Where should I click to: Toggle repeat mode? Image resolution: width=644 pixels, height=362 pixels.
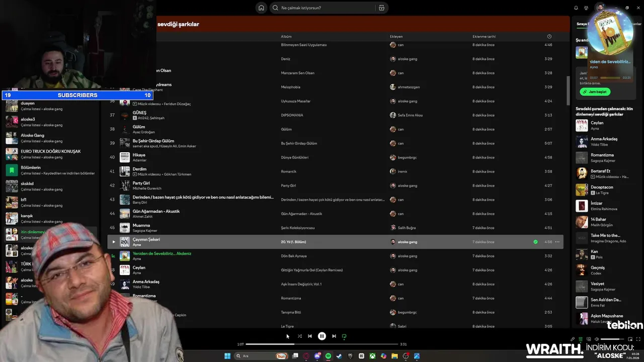pos(344,336)
